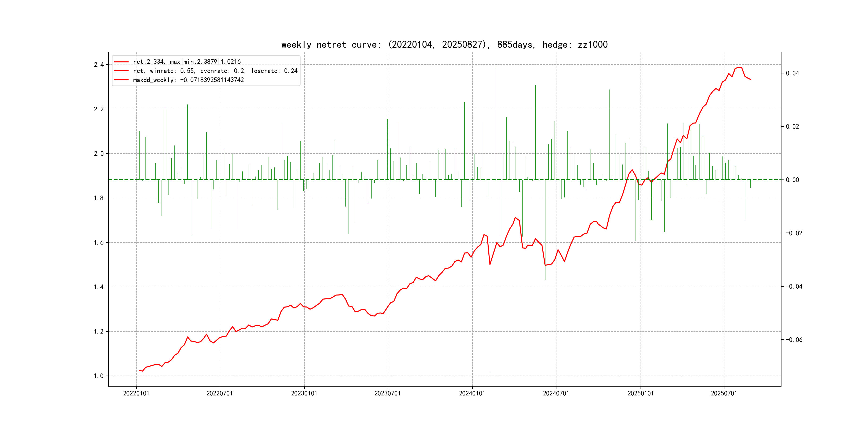
Task: Click the maxdd_weekly legend entry
Action: 188,80
